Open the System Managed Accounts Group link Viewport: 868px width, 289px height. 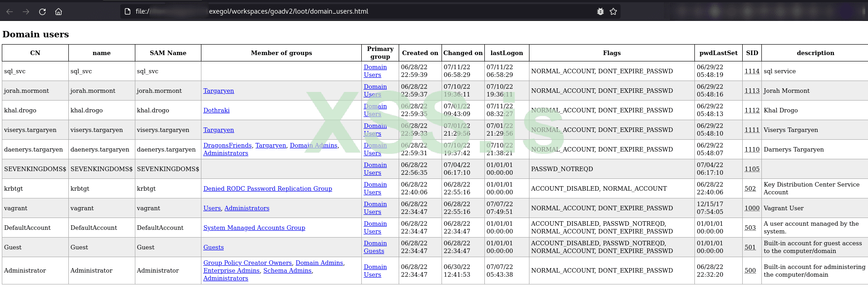pyautogui.click(x=254, y=228)
